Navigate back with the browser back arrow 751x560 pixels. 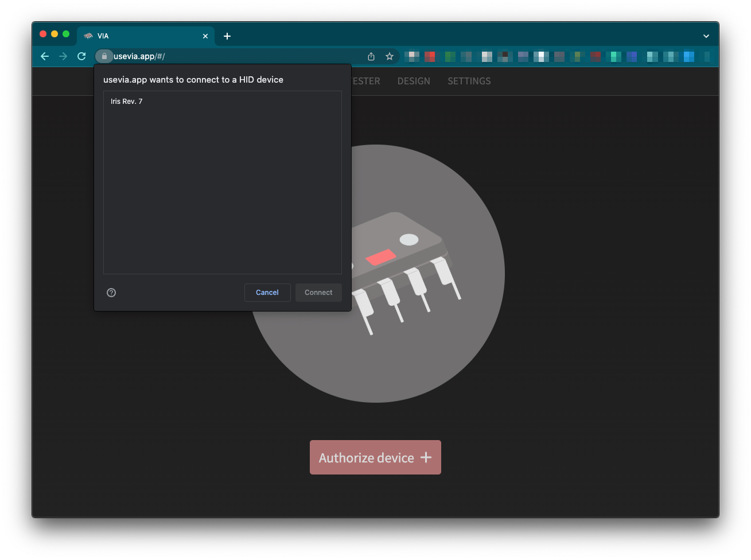click(x=45, y=56)
